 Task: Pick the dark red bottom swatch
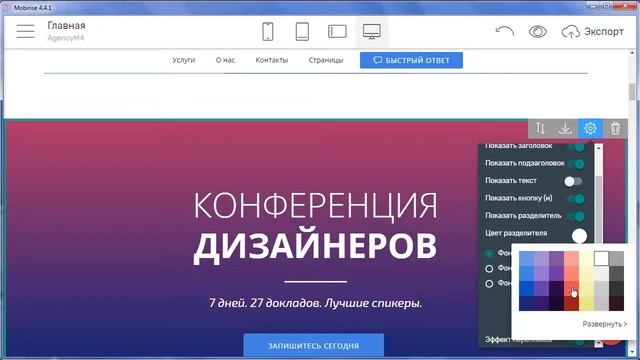(571, 303)
